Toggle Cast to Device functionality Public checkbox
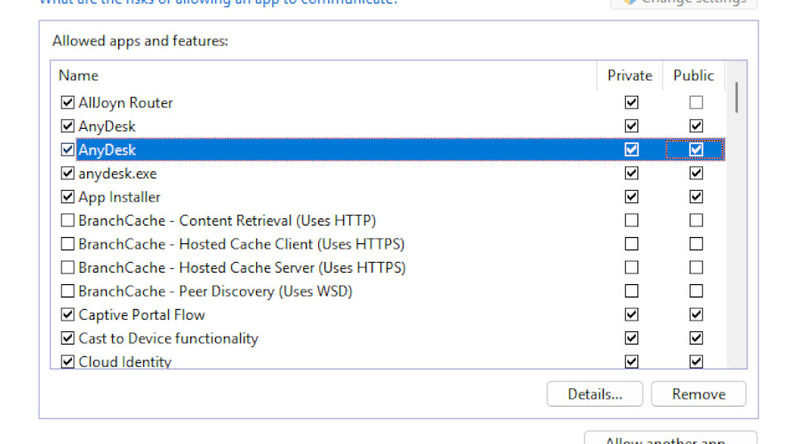Viewport: 800px width, 444px height. (696, 338)
